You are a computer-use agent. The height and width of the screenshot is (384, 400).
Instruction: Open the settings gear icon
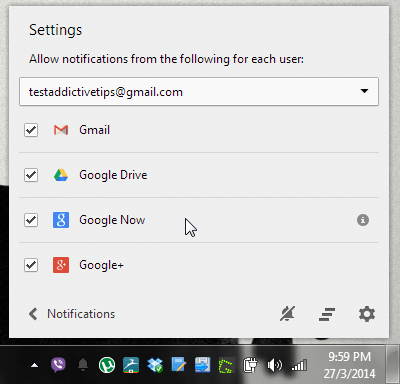pos(367,314)
